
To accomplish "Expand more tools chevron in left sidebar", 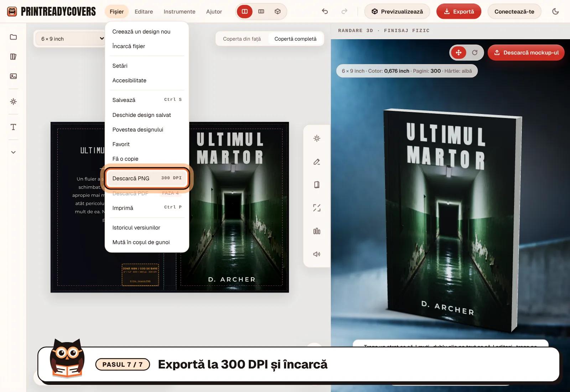I will pyautogui.click(x=13, y=152).
